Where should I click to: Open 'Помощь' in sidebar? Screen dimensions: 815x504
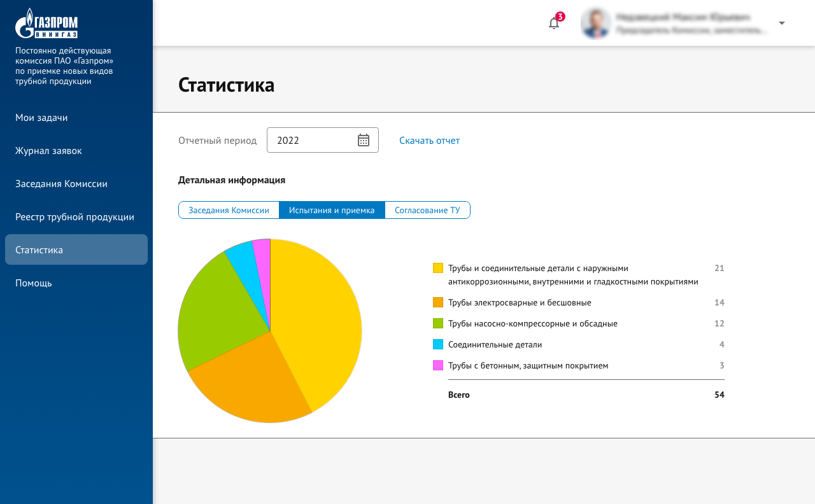coord(34,283)
